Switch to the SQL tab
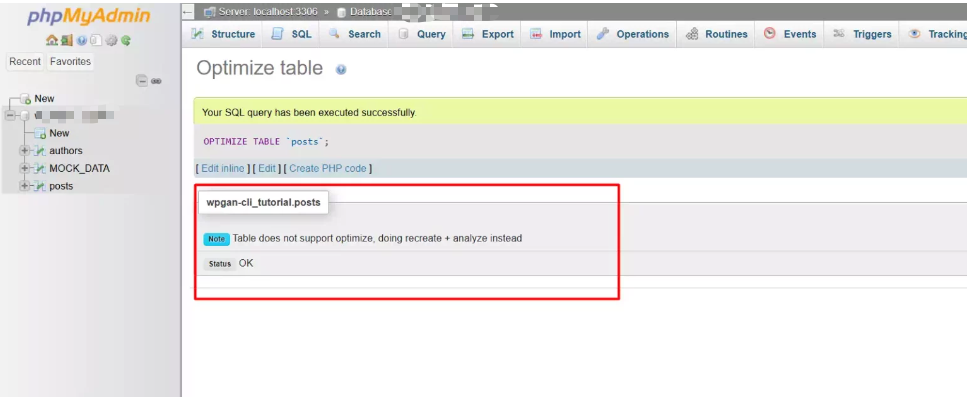The image size is (967, 401). pyautogui.click(x=292, y=35)
